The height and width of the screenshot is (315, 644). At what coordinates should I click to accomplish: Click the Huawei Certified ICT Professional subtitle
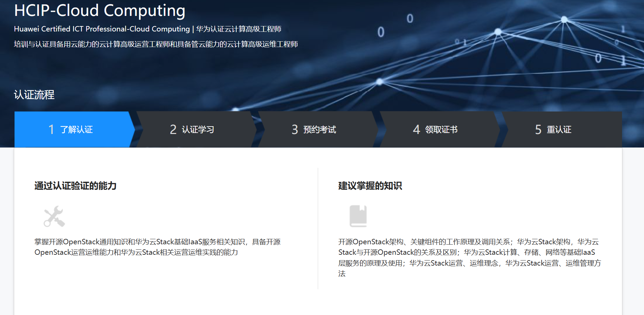pyautogui.click(x=148, y=29)
